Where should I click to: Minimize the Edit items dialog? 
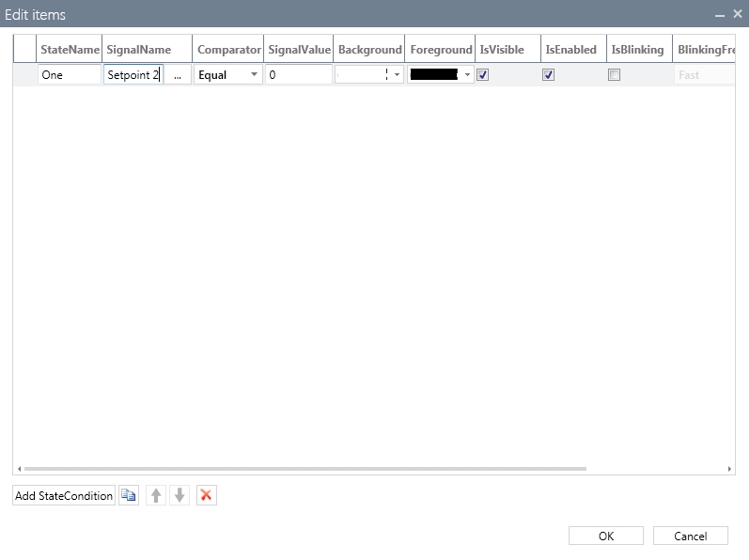tap(720, 15)
